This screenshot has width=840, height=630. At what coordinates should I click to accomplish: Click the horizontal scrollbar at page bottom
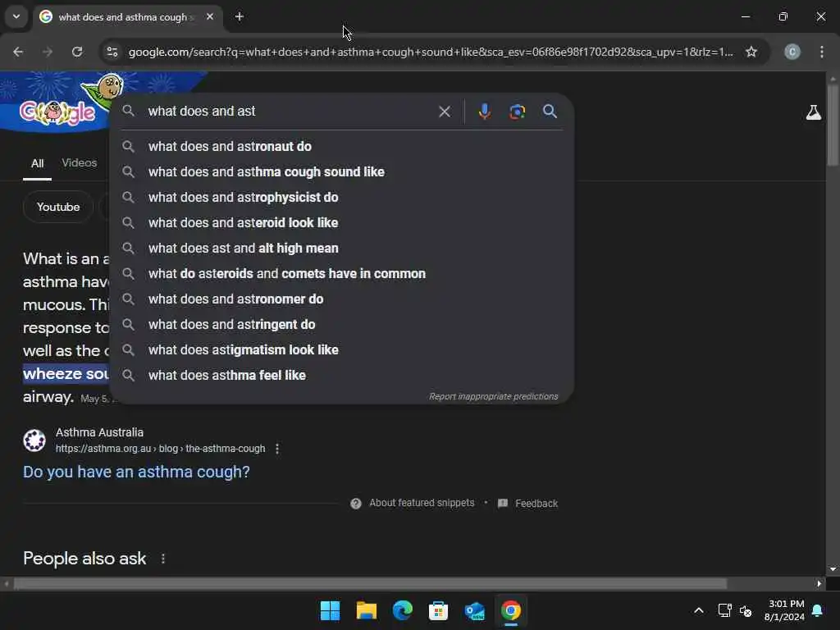(370, 583)
